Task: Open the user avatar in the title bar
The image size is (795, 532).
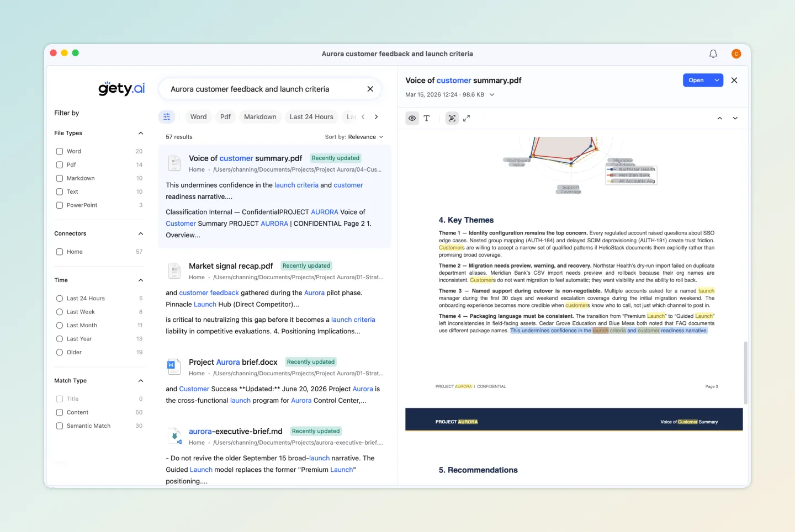Action: 736,54
